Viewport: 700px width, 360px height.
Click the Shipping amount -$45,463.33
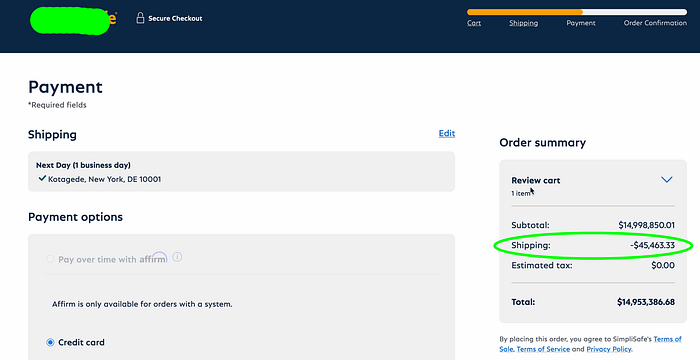click(652, 245)
